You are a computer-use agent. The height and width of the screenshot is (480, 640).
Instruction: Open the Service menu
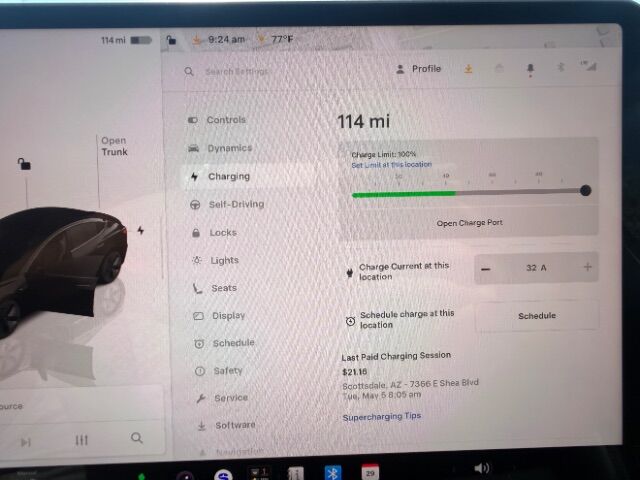click(231, 398)
